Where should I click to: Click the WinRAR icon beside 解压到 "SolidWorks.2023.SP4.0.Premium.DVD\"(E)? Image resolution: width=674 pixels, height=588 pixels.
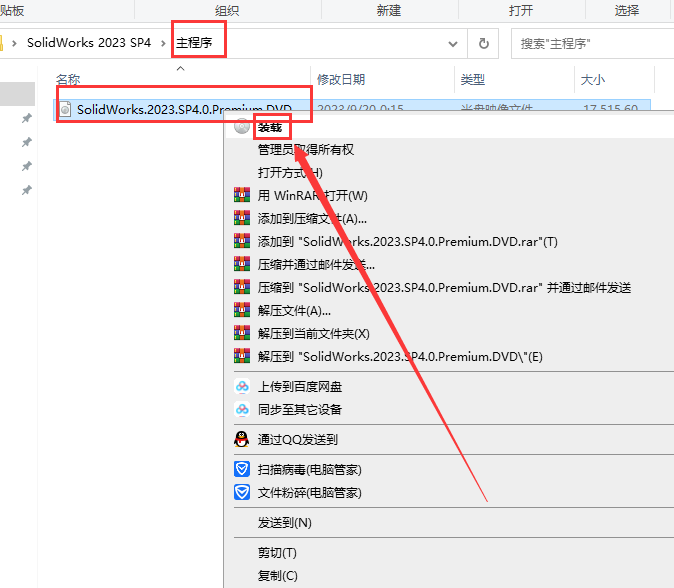tap(242, 356)
